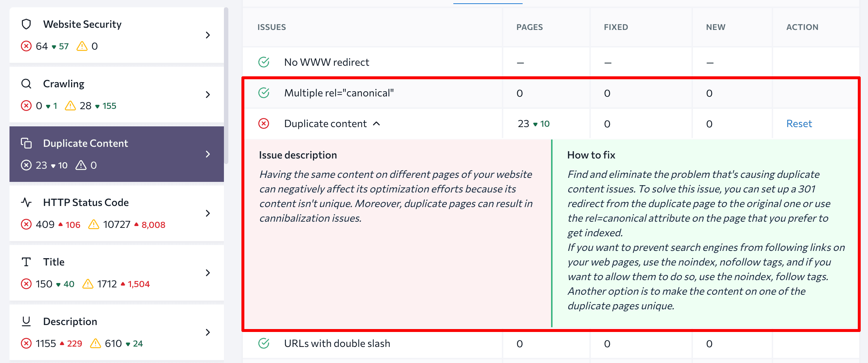Click the Title section T icon
The image size is (868, 363).
click(26, 261)
